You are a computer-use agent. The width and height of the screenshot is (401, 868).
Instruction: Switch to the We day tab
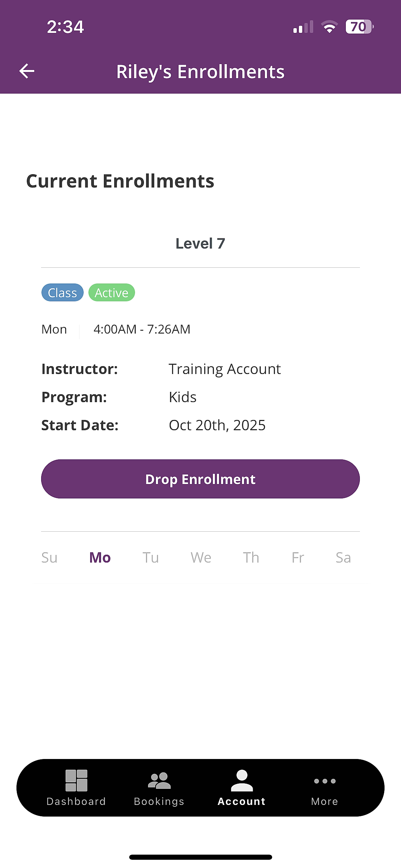click(201, 558)
